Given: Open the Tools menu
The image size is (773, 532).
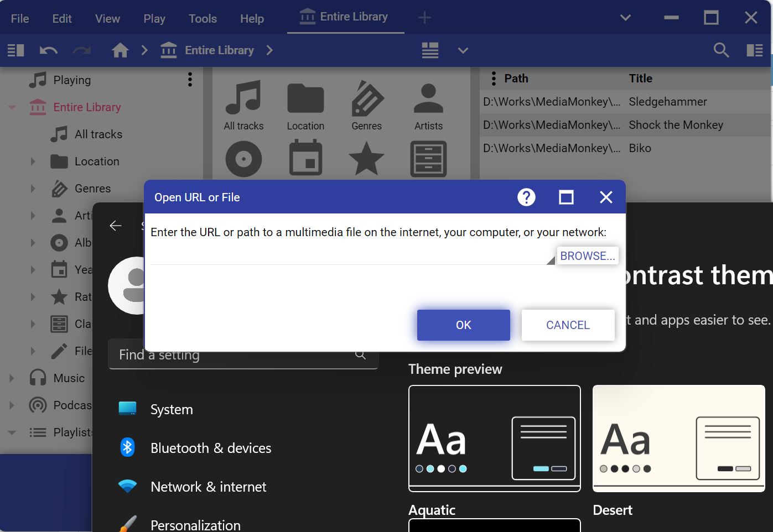Looking at the screenshot, I should (203, 19).
